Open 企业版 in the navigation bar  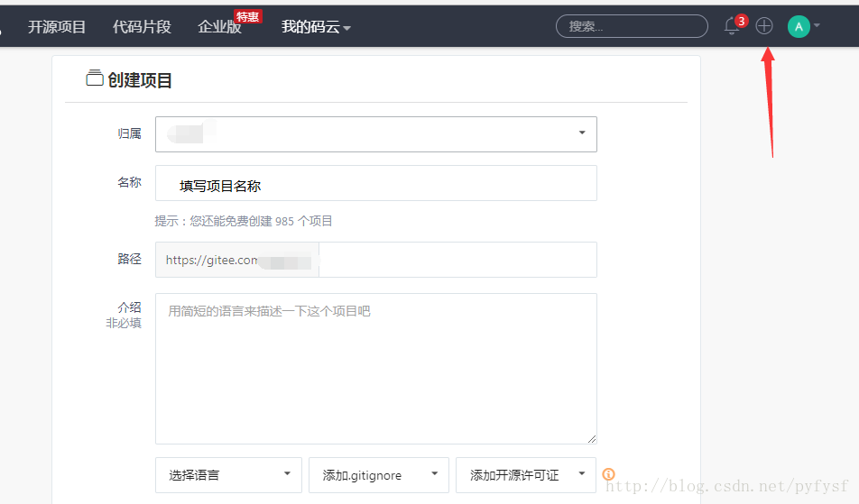(x=219, y=27)
